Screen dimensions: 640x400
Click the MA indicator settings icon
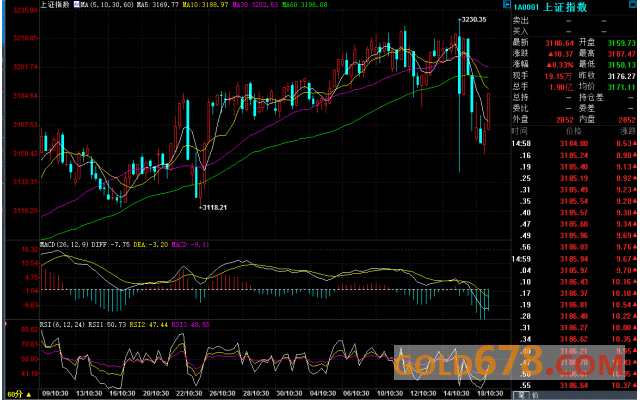point(77,5)
